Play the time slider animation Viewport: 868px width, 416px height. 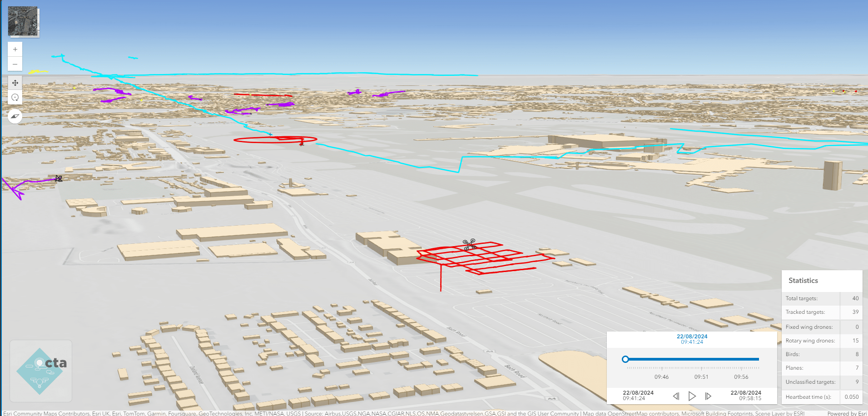point(692,396)
